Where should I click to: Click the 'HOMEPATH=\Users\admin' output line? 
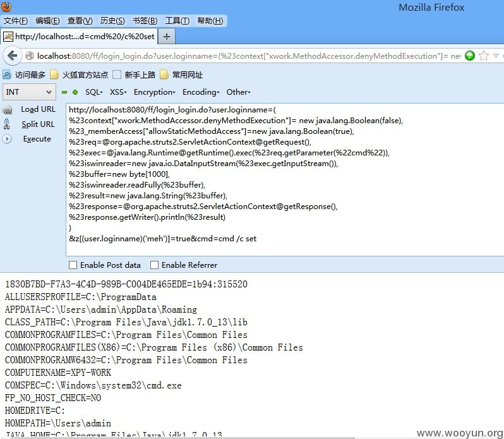click(58, 423)
